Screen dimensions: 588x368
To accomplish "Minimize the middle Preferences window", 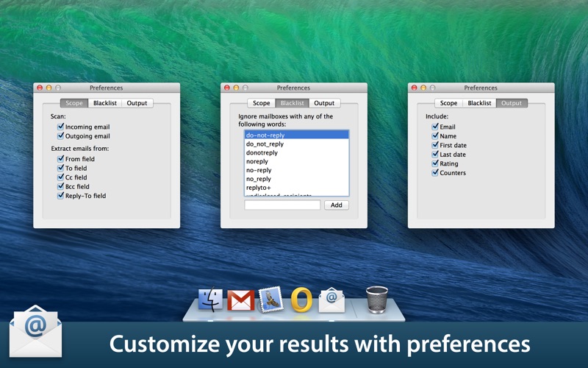I will tap(236, 88).
